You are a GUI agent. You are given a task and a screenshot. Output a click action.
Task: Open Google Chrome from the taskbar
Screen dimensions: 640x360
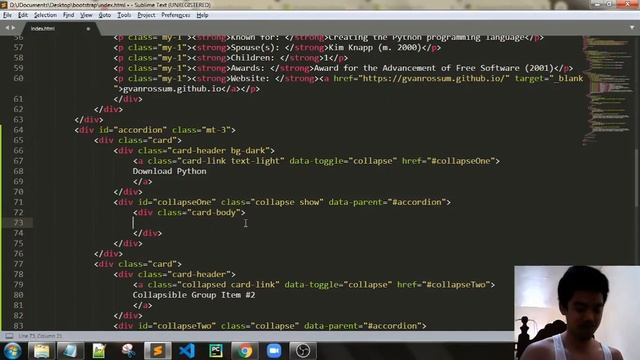click(245, 351)
